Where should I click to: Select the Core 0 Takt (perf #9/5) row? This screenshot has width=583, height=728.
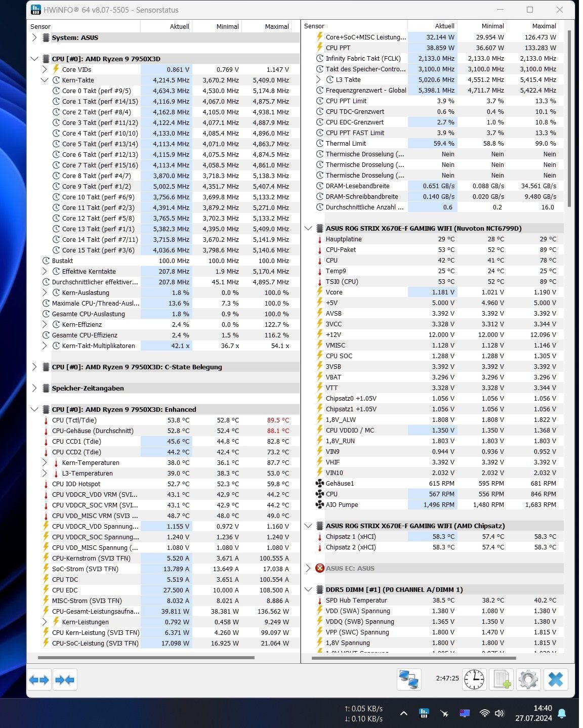[163, 91]
